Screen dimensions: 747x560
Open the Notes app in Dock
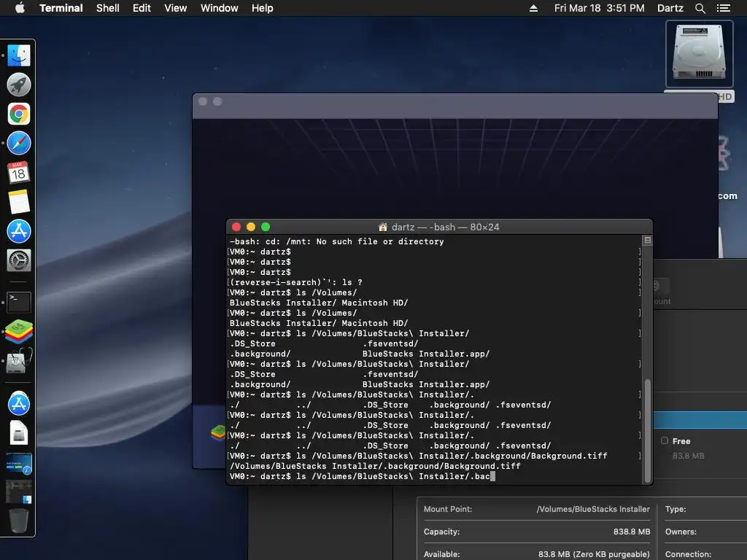point(19,202)
